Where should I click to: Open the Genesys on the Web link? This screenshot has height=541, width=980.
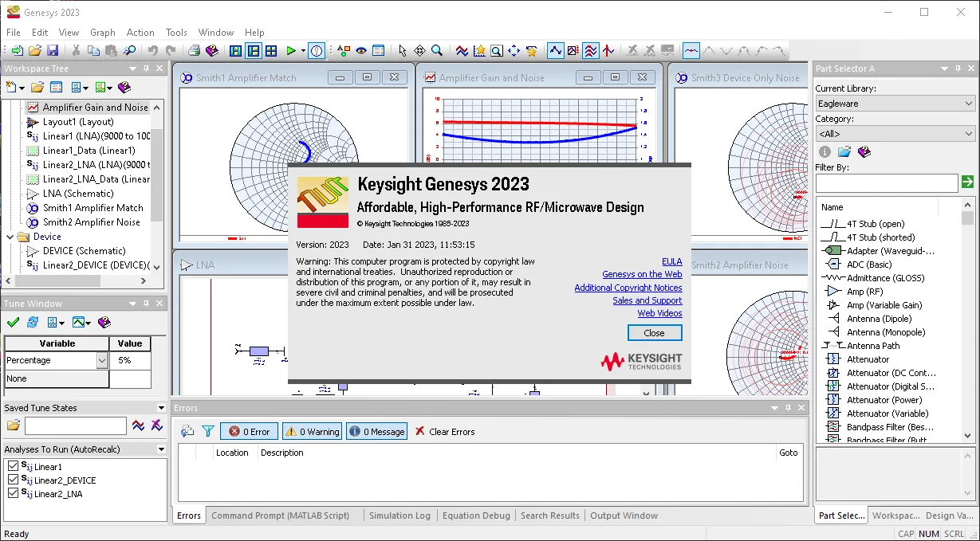coord(642,274)
